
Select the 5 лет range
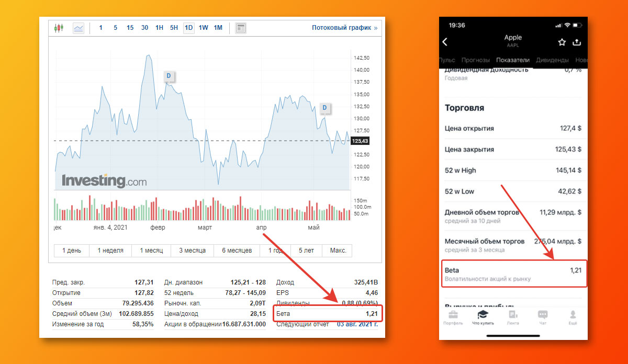[x=307, y=251]
